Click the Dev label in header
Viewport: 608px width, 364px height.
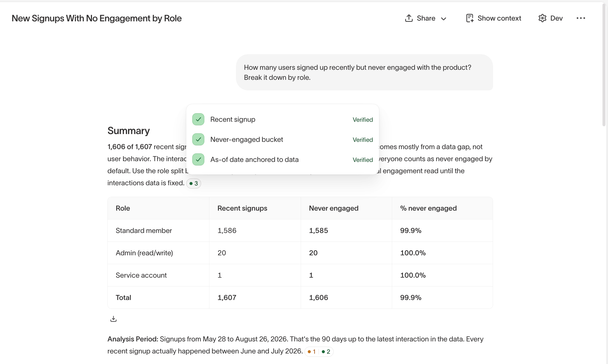[557, 18]
